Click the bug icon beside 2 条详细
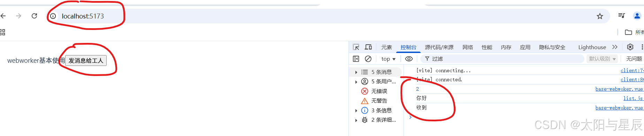The image size is (644, 136). tap(365, 120)
